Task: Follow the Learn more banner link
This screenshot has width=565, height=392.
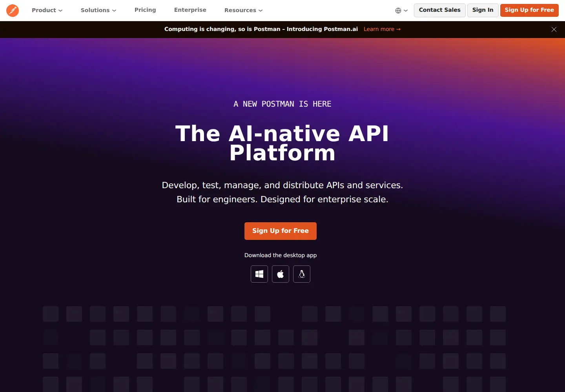Action: (x=382, y=29)
